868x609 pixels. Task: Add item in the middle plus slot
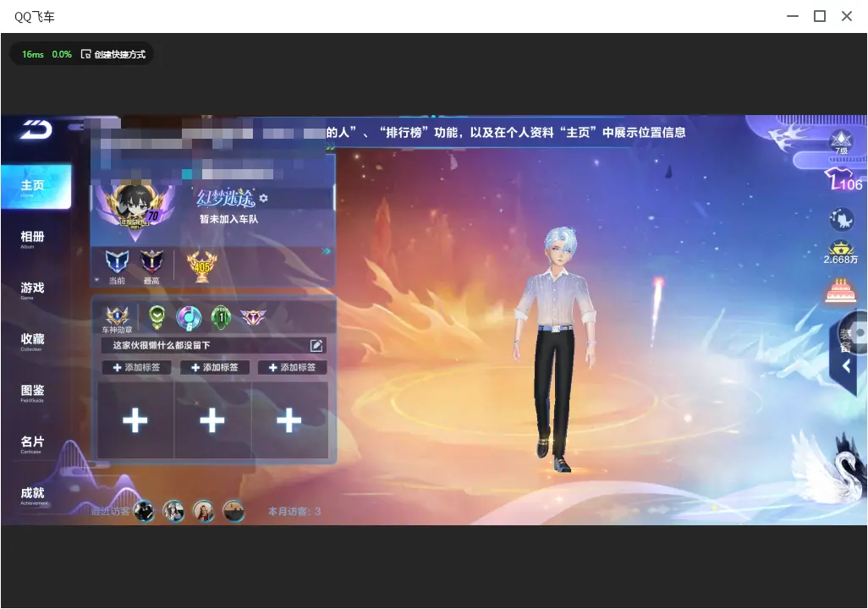tap(212, 420)
